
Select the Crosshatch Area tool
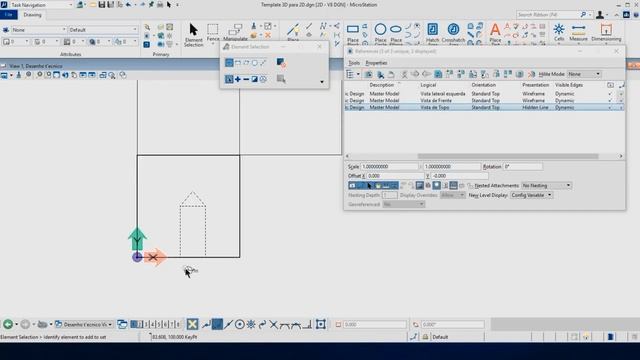453,33
